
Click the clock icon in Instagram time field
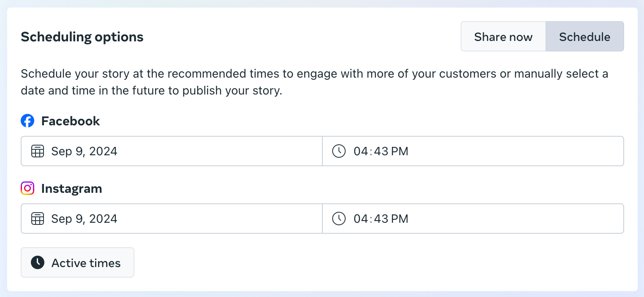tap(339, 219)
